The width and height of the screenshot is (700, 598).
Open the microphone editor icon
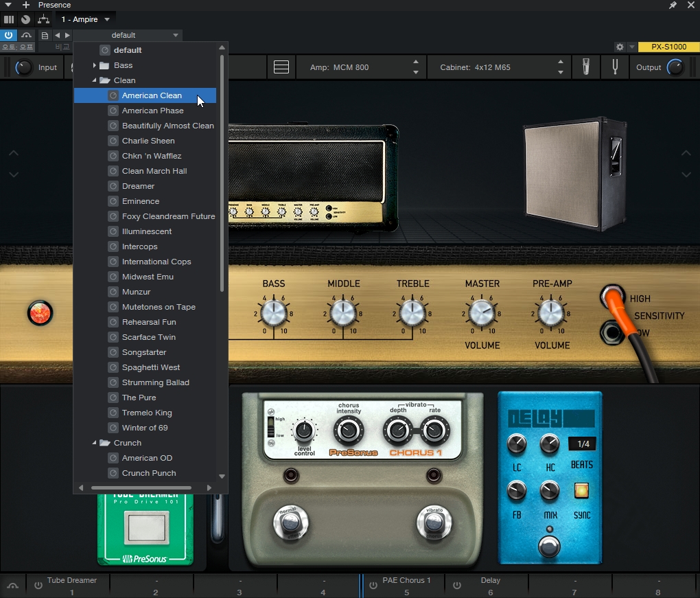point(585,67)
